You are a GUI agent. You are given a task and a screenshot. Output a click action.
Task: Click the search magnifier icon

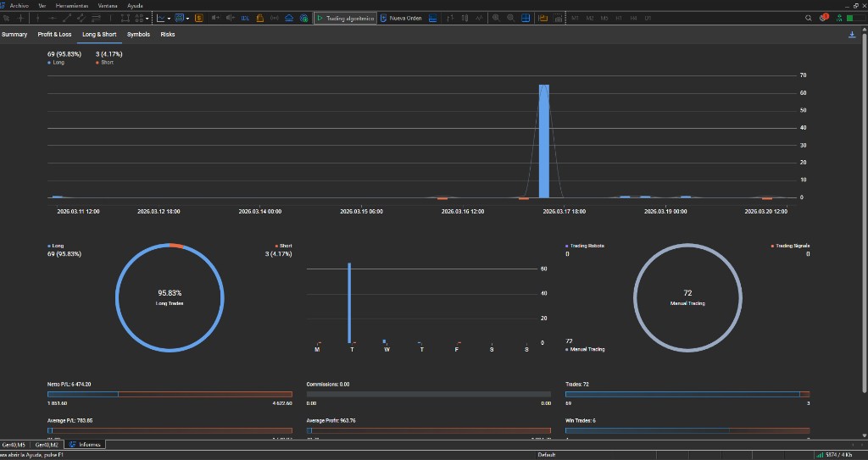click(810, 18)
